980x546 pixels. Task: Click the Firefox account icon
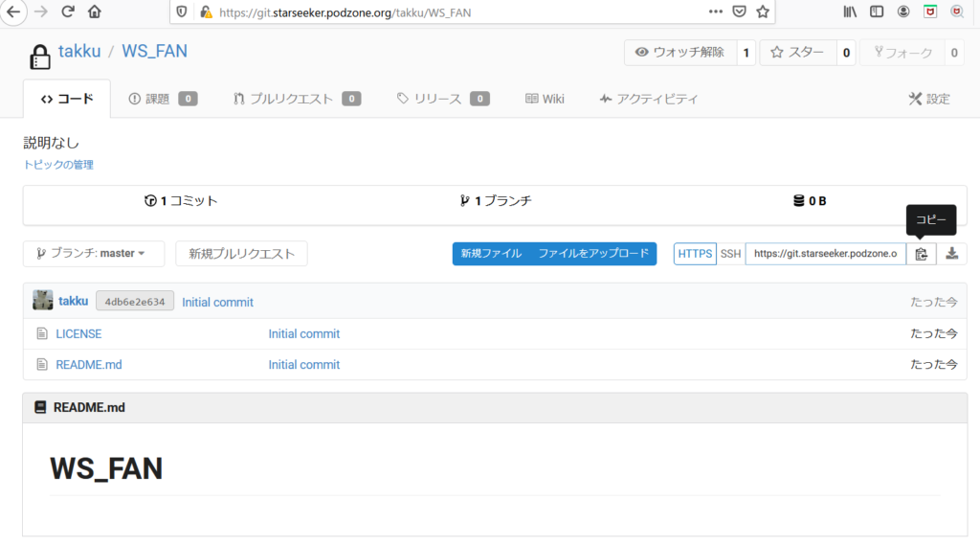[903, 12]
